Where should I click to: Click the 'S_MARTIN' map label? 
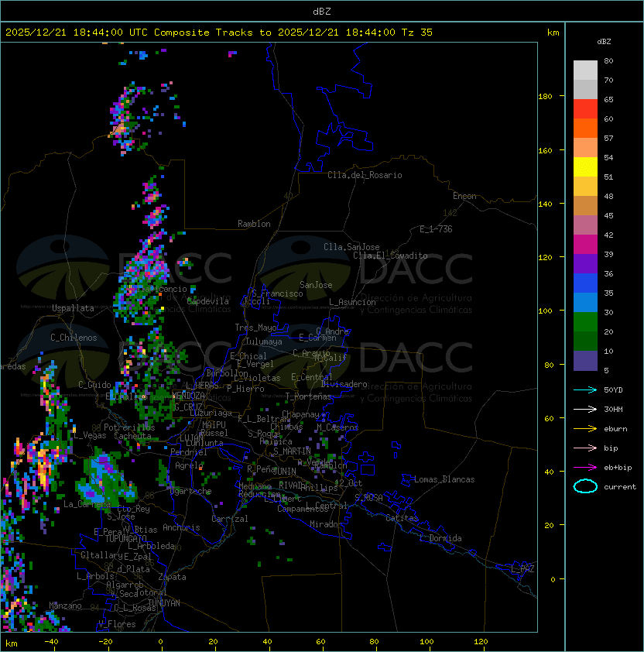pos(292,451)
